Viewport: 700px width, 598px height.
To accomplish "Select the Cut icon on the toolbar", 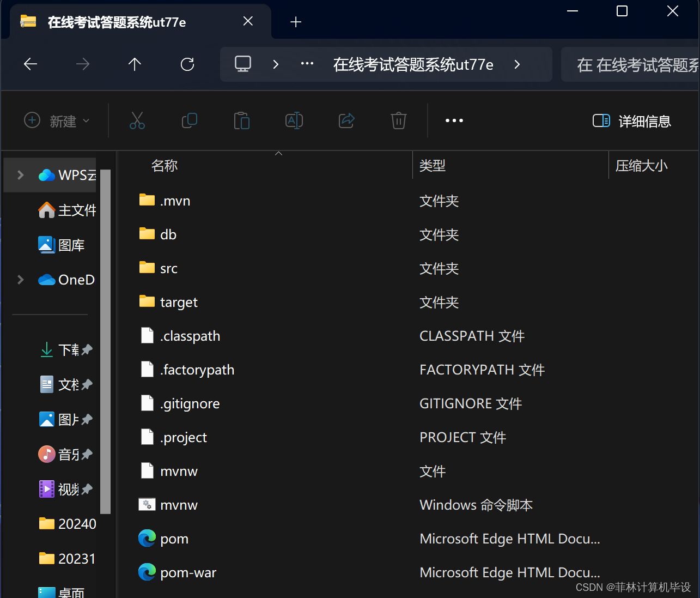I will (x=137, y=120).
